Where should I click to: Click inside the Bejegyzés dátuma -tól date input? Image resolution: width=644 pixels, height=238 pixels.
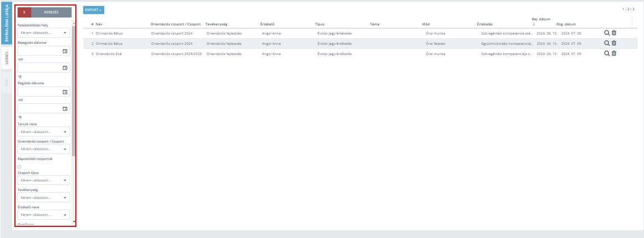click(x=39, y=51)
